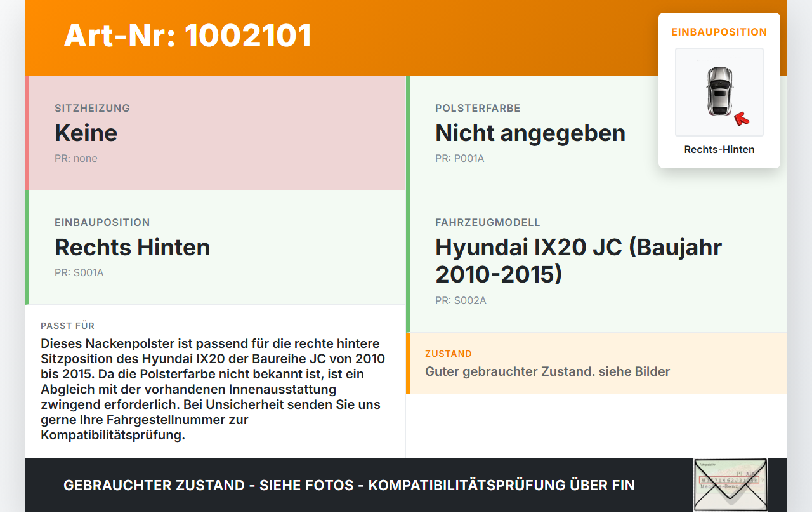Click the 'Rechts-Hinten' caption under the car image

click(x=719, y=149)
